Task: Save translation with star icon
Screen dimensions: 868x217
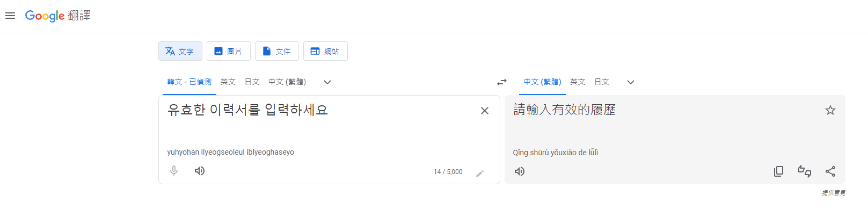Action: click(830, 110)
